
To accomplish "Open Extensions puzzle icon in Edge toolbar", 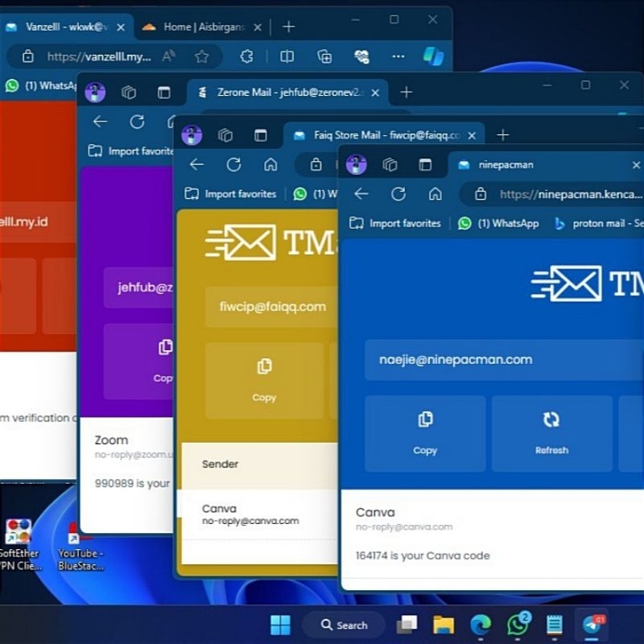I will click(247, 56).
